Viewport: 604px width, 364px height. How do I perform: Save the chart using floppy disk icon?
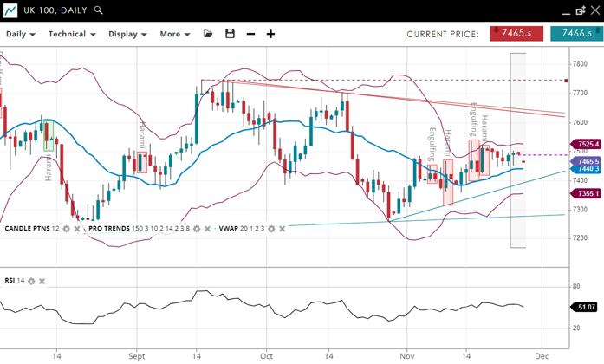230,34
